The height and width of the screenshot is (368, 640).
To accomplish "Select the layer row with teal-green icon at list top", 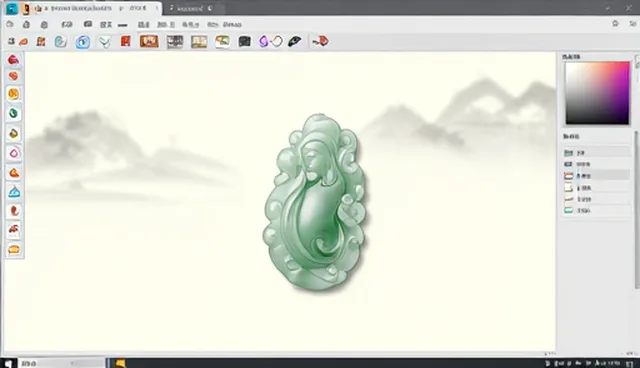I will [x=596, y=153].
